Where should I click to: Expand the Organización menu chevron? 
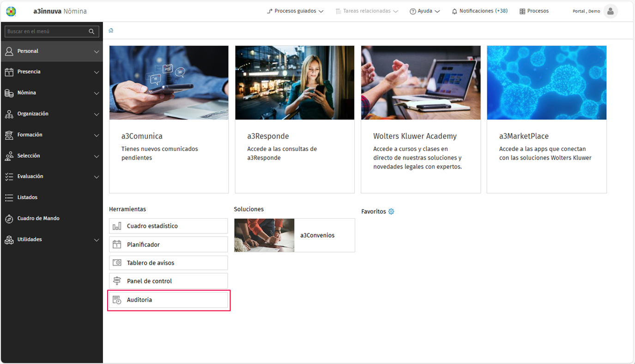pyautogui.click(x=97, y=114)
